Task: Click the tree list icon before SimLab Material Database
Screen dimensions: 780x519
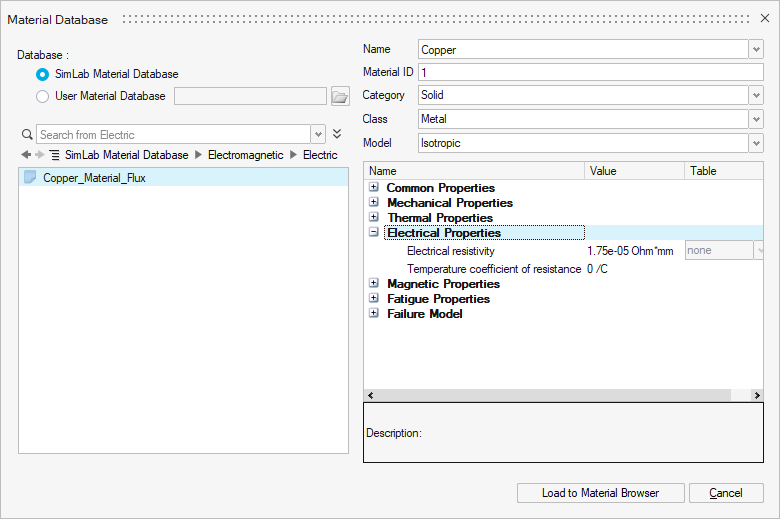Action: click(54, 155)
